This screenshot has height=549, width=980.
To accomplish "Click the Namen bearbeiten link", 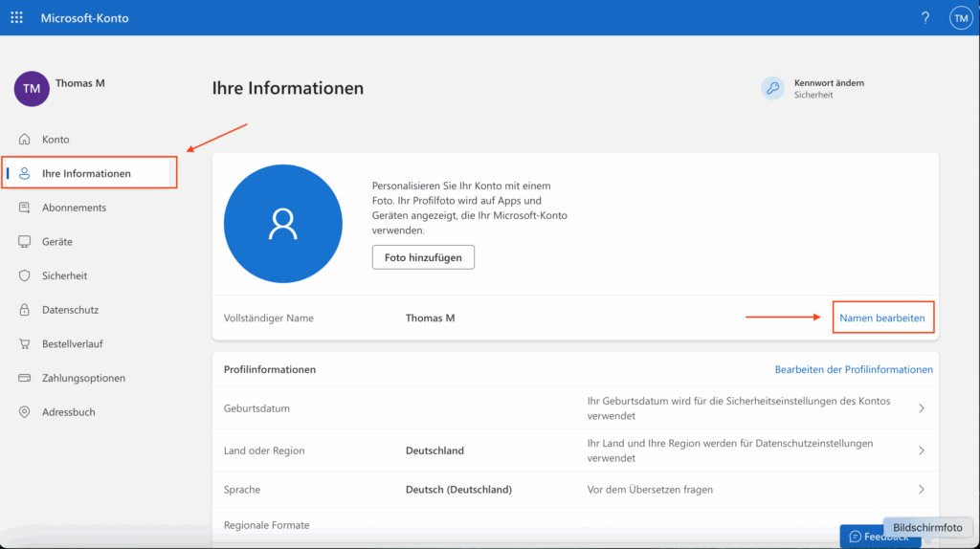I will pyautogui.click(x=881, y=318).
